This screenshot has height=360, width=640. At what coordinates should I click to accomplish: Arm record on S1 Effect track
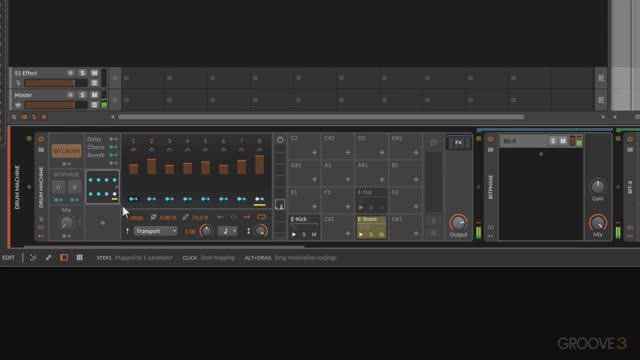click(70, 73)
